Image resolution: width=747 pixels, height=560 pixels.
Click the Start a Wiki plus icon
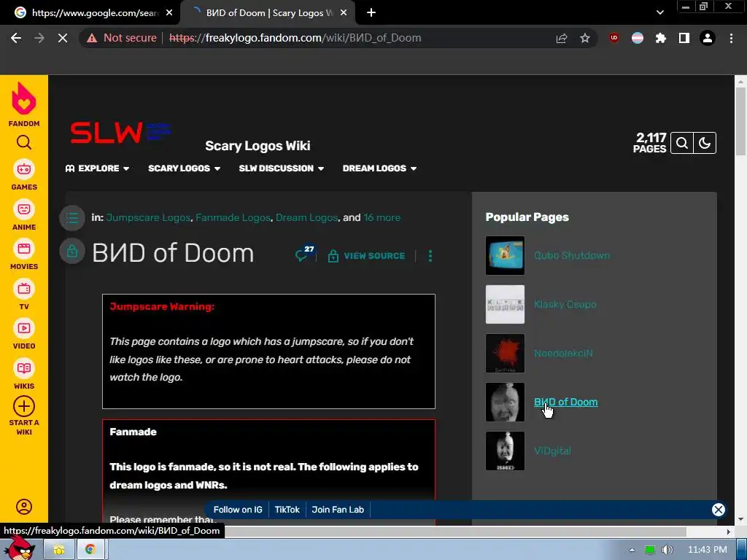24,406
